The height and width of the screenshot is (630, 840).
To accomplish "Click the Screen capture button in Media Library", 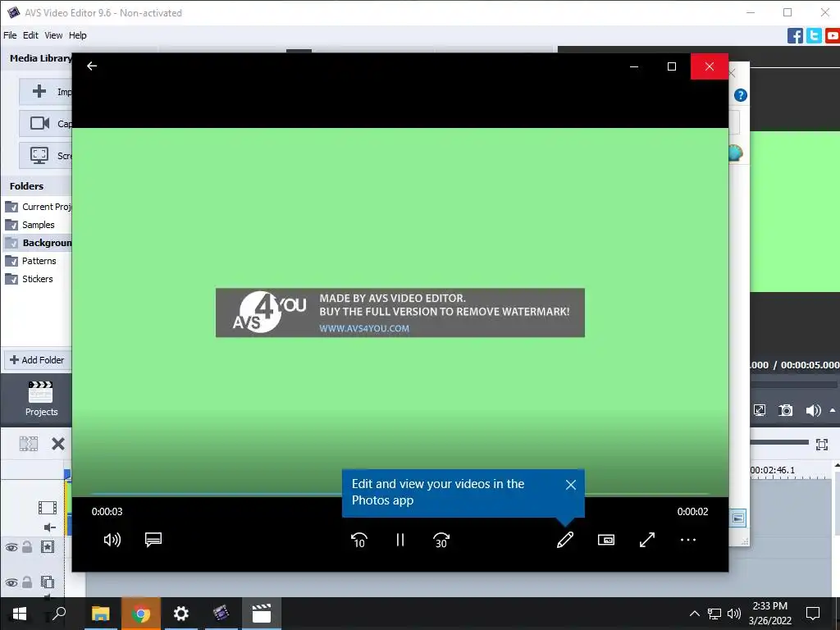I will tap(46, 156).
